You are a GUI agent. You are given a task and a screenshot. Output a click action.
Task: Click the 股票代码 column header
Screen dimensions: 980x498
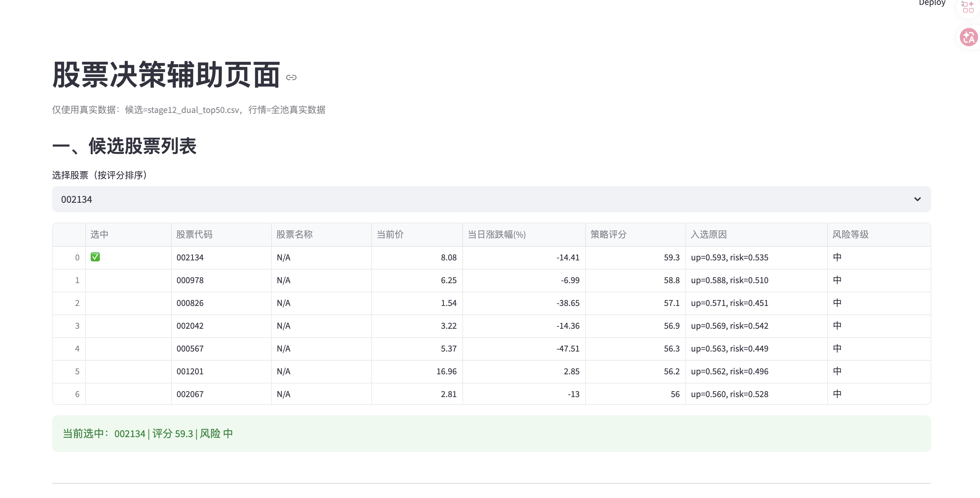[x=194, y=235]
